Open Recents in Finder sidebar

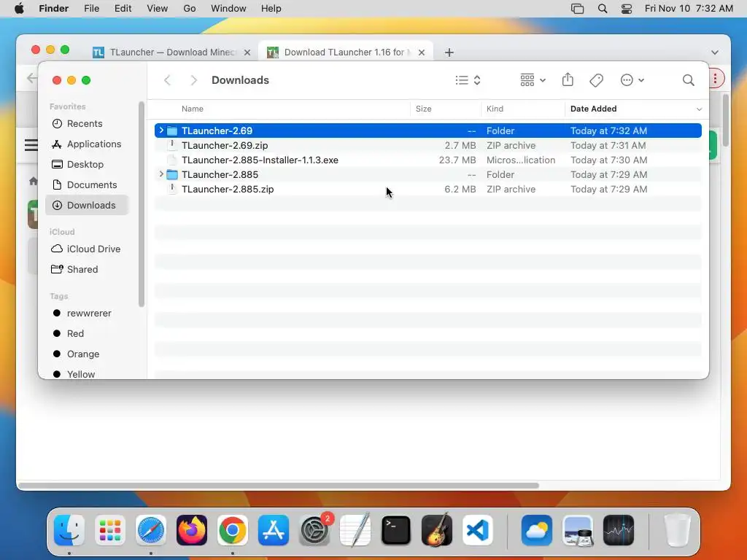(88, 123)
